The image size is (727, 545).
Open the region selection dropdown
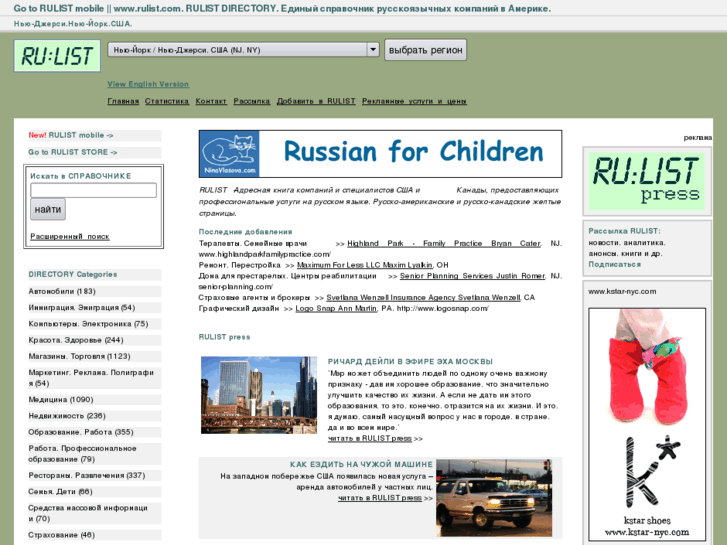click(243, 50)
